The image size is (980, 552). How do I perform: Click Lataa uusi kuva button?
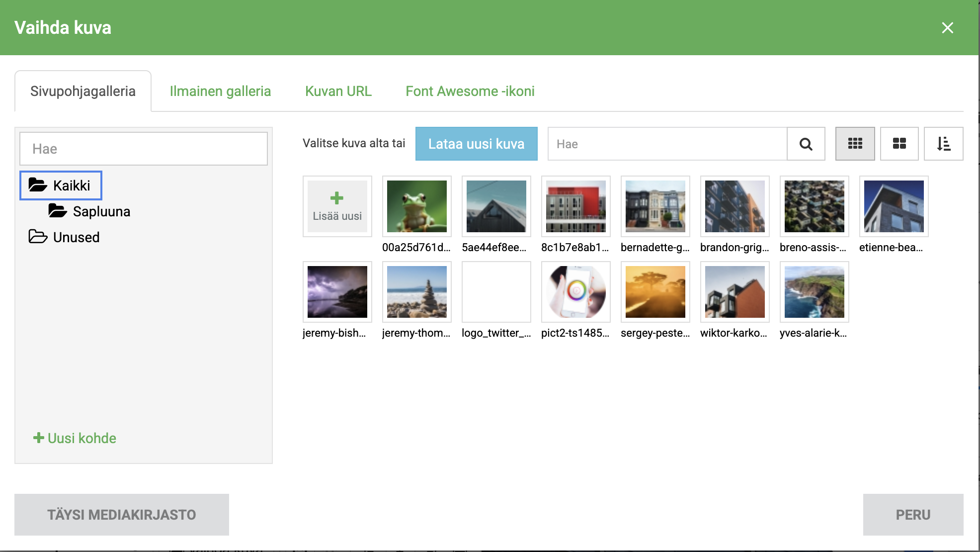[476, 144]
